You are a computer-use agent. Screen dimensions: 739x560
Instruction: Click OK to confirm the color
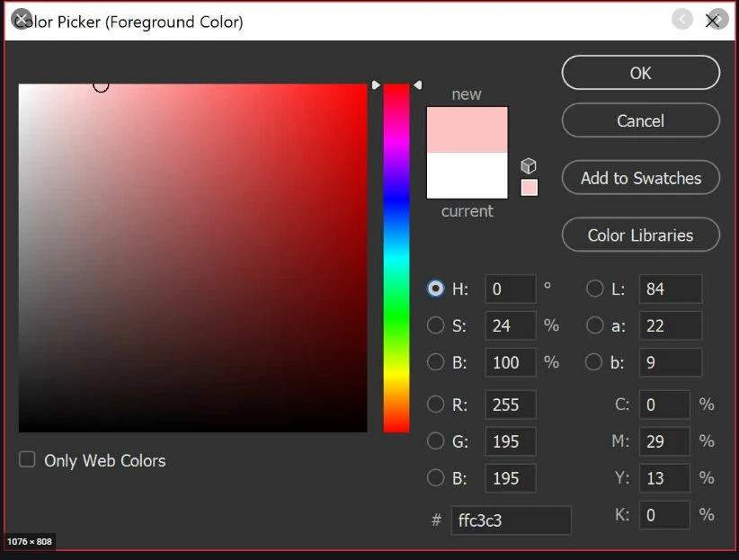click(x=640, y=73)
